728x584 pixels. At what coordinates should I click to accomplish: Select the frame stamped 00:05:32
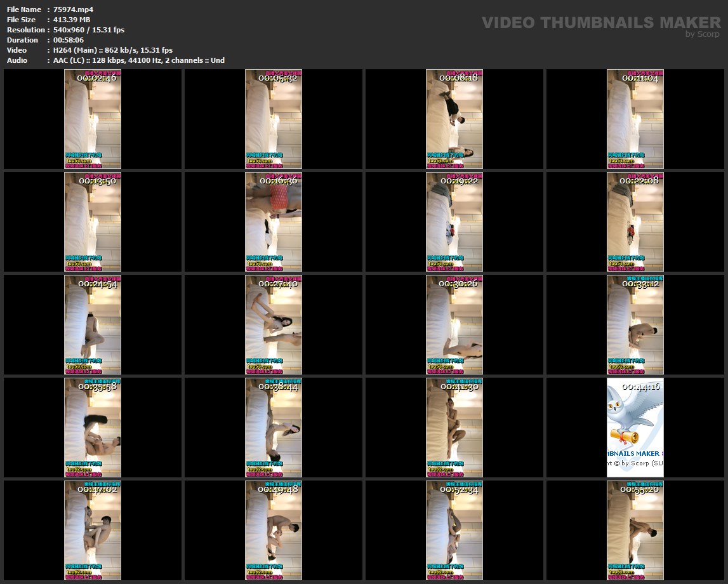tap(274, 119)
